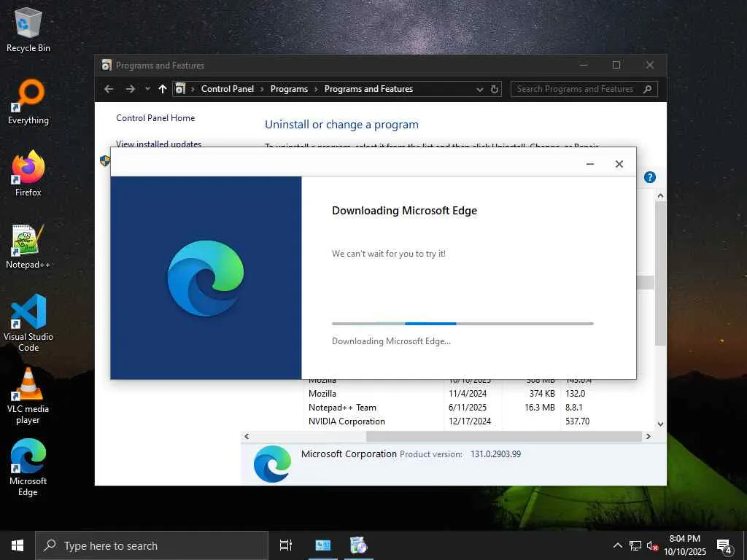Open the Recycle Bin desktop icon

28,29
